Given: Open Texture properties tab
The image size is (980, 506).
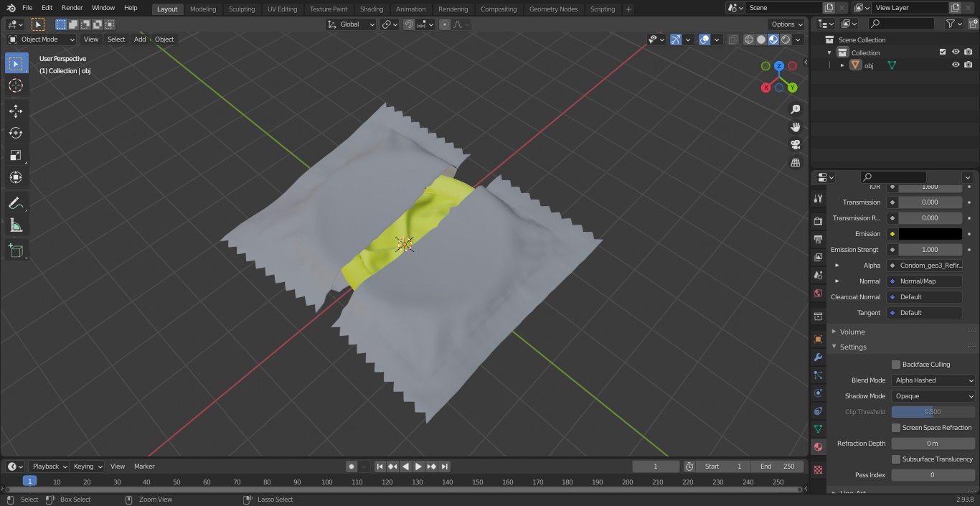Looking at the screenshot, I should (818, 470).
